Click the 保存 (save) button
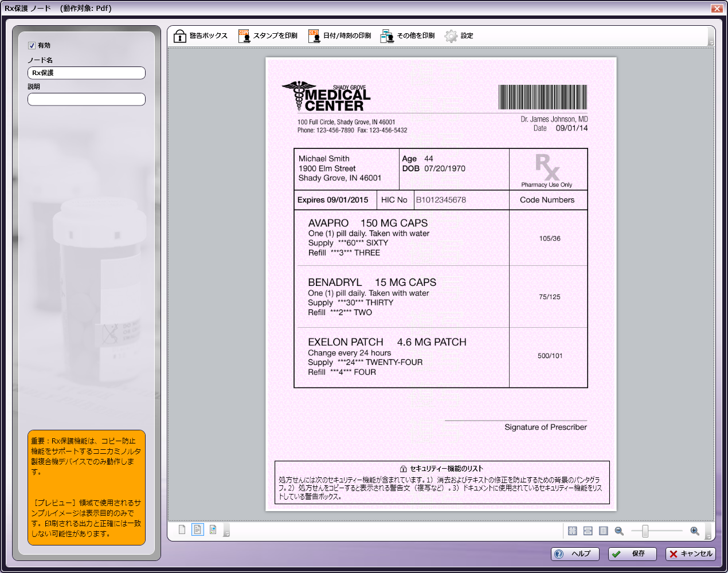Viewport: 728px width, 573px height. click(632, 554)
